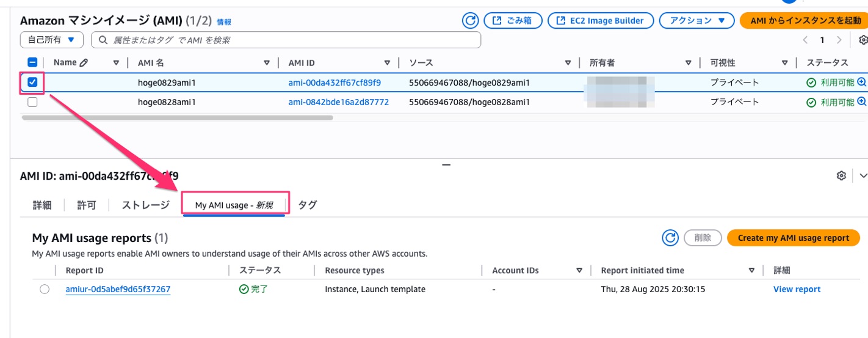Refresh the AMI list
The height and width of the screenshot is (338, 868).
pos(470,20)
